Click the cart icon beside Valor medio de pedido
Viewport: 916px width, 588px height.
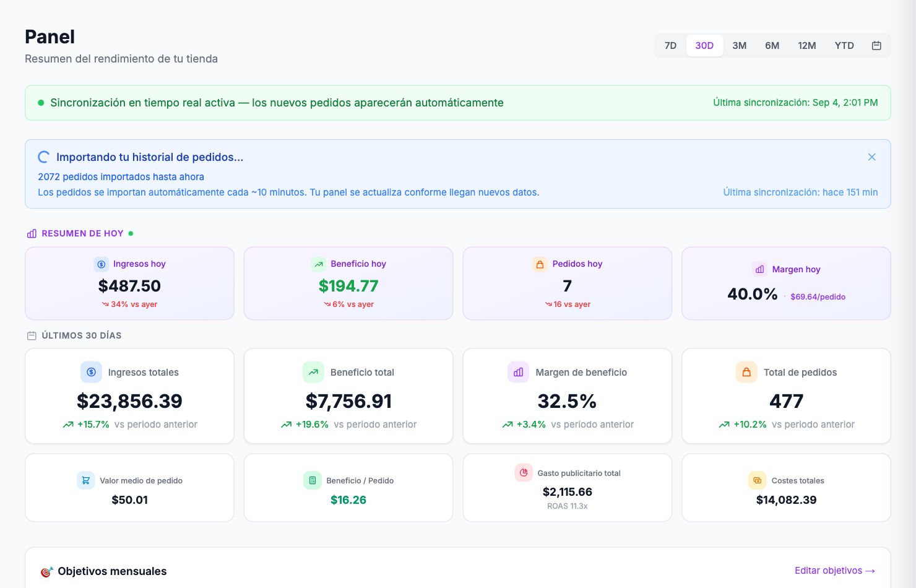point(85,480)
